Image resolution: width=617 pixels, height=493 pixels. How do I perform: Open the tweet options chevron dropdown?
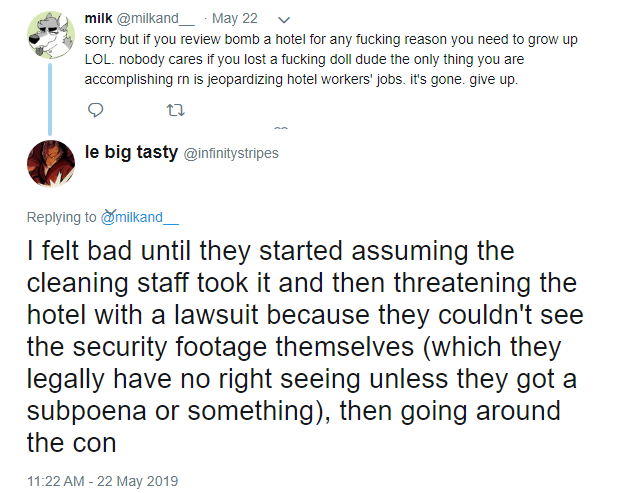pos(284,19)
